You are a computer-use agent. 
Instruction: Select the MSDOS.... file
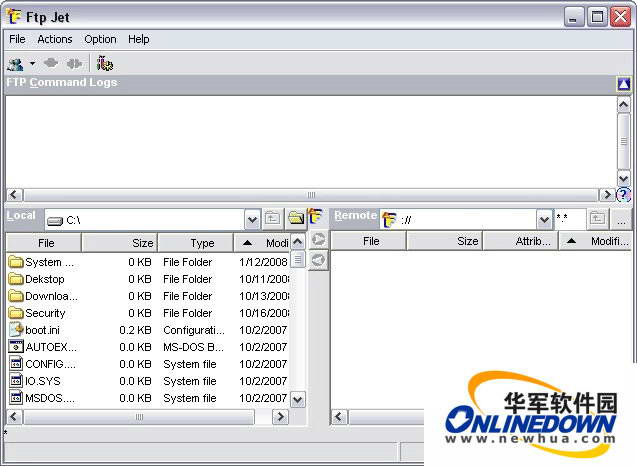click(x=42, y=398)
